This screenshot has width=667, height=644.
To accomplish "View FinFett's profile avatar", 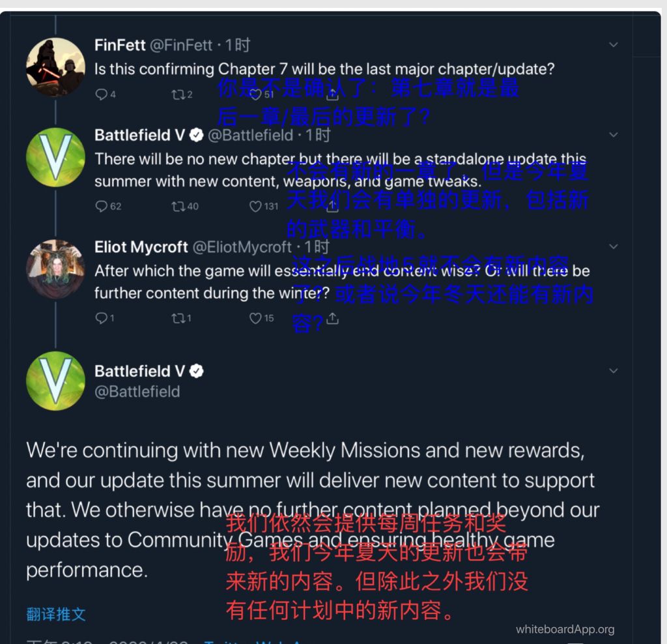I will [56, 67].
